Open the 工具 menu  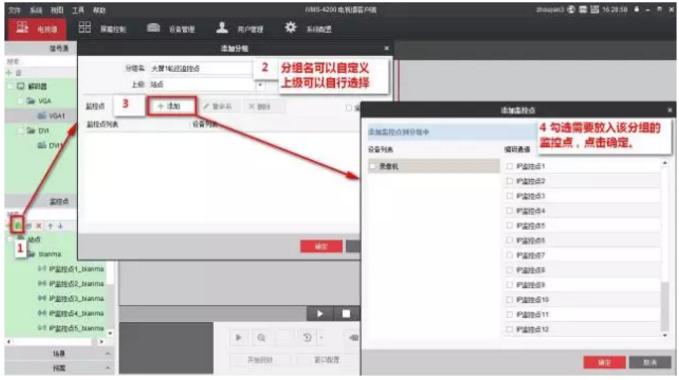[x=78, y=10]
